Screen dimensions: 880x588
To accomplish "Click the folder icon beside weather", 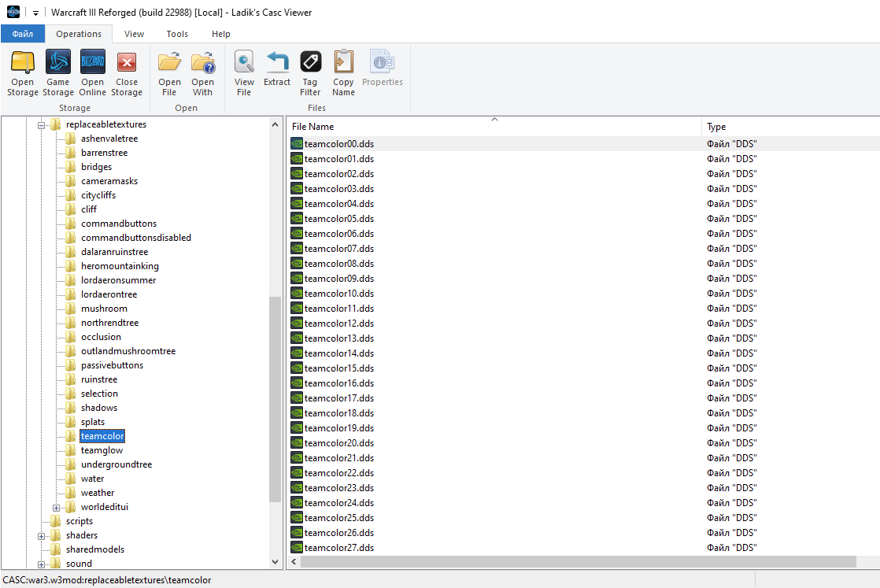I will pyautogui.click(x=71, y=492).
